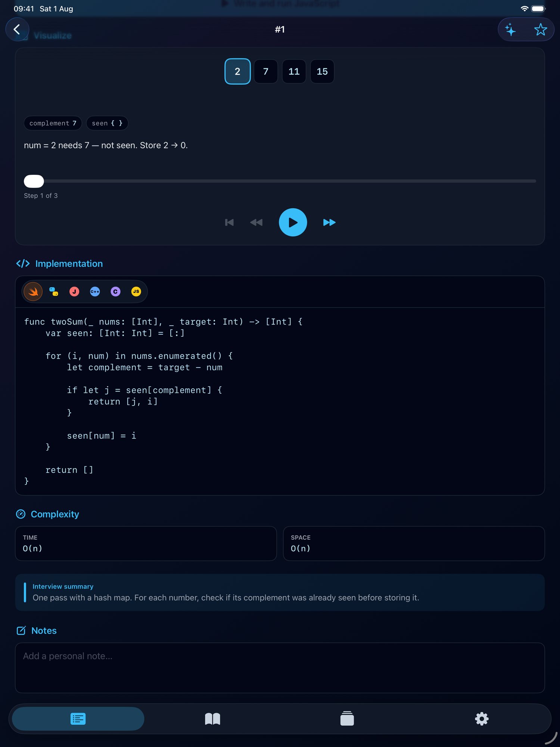The width and height of the screenshot is (560, 747).
Task: Switch code to Python
Action: coord(54,292)
